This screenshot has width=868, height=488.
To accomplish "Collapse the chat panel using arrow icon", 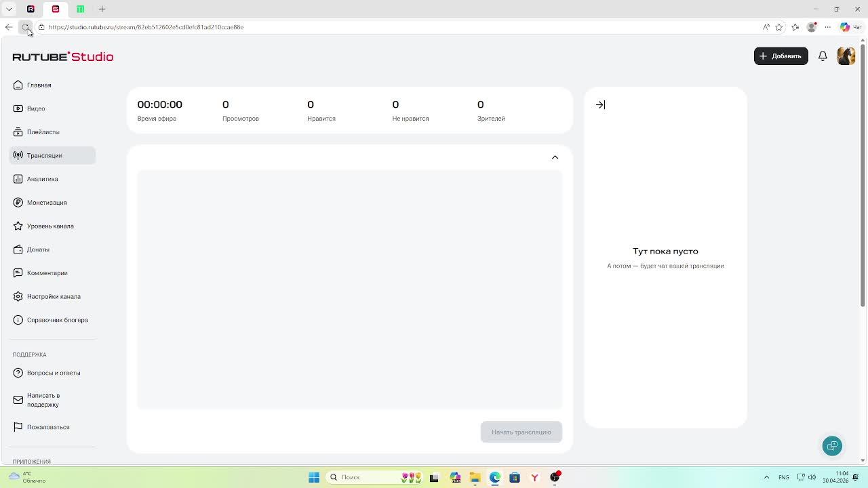I will [600, 105].
